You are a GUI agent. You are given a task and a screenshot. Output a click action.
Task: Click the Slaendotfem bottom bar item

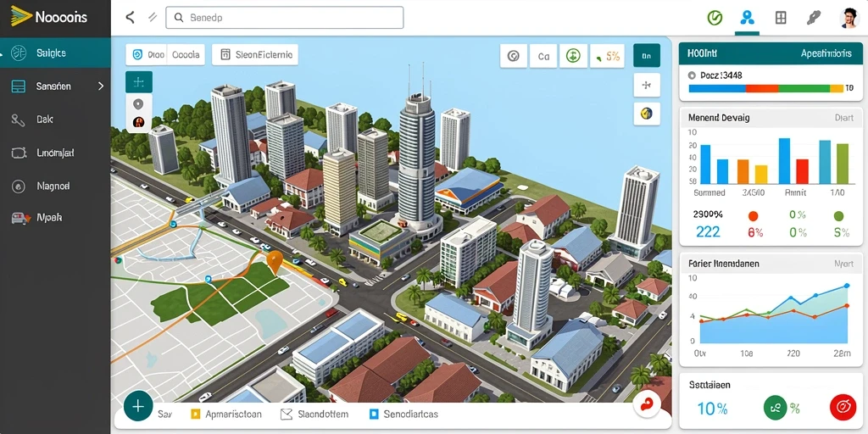pyautogui.click(x=314, y=414)
